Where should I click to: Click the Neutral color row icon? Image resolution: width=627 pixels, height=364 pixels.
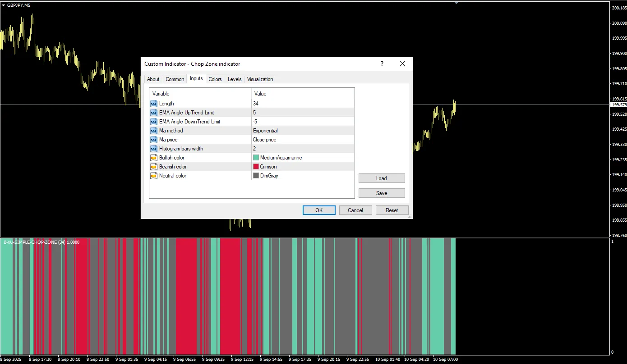coord(154,176)
